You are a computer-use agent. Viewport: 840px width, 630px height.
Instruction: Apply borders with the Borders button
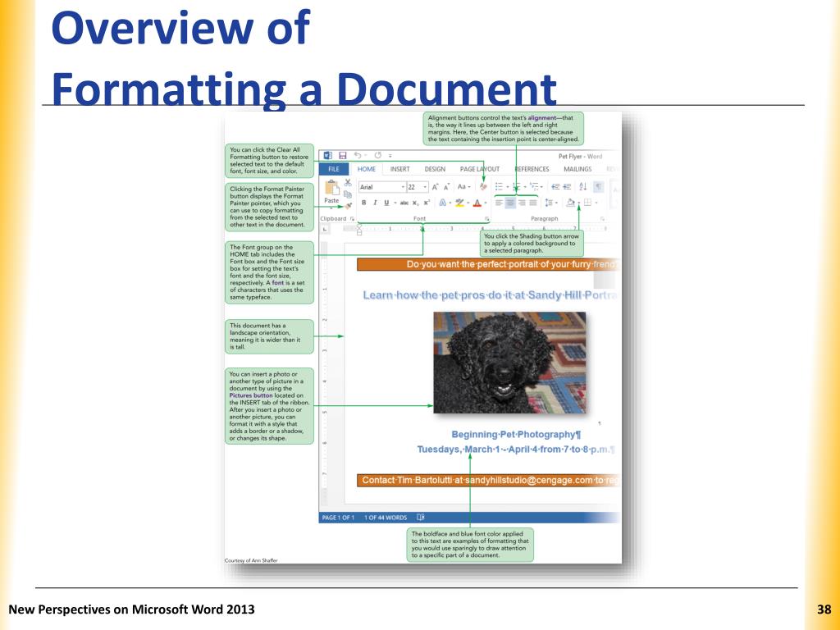587,203
